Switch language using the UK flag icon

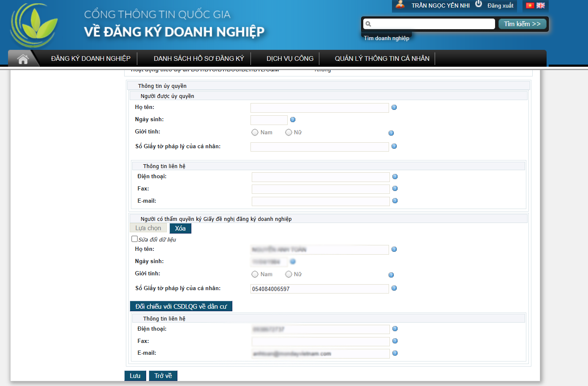(541, 5)
